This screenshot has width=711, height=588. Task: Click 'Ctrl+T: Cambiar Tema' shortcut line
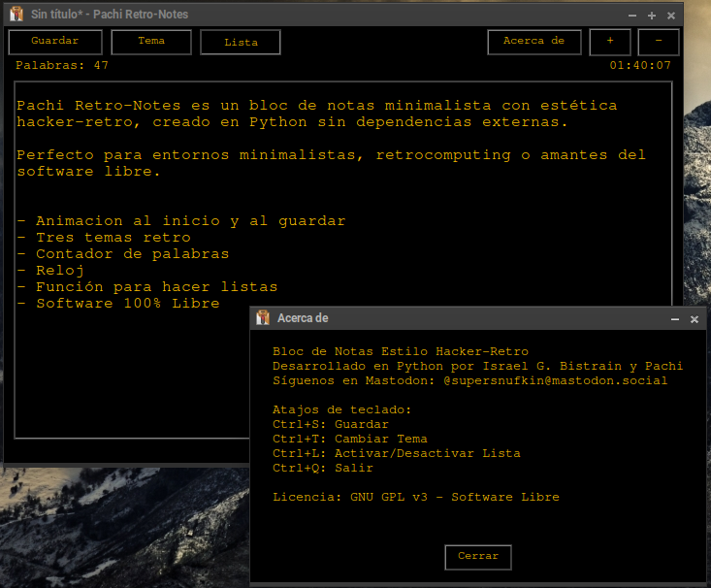click(349, 439)
